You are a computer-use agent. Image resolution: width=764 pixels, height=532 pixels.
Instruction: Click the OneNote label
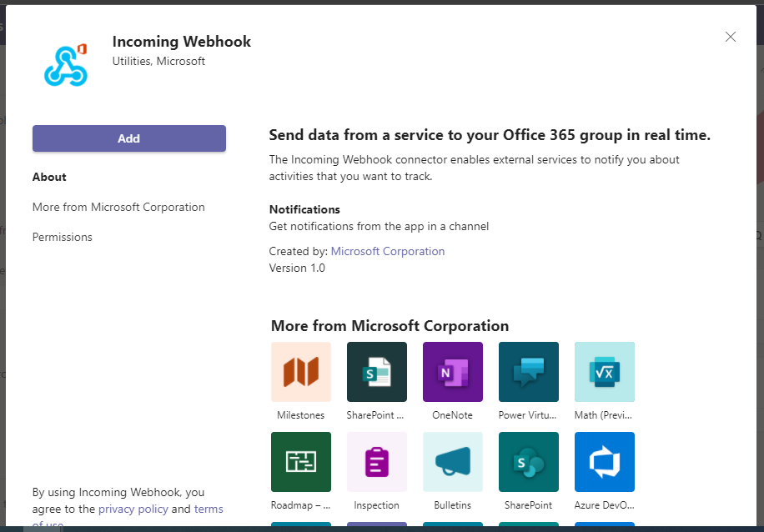tap(453, 415)
